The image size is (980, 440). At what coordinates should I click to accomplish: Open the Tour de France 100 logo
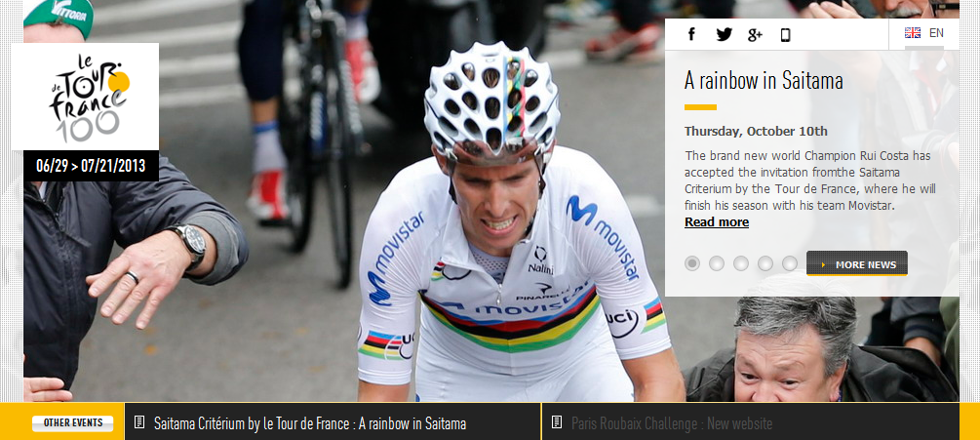85,97
